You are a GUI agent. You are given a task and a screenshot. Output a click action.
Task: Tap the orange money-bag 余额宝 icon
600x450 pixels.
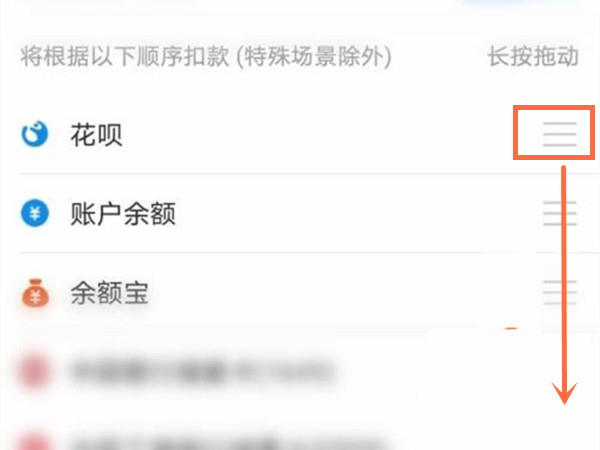[x=35, y=293]
